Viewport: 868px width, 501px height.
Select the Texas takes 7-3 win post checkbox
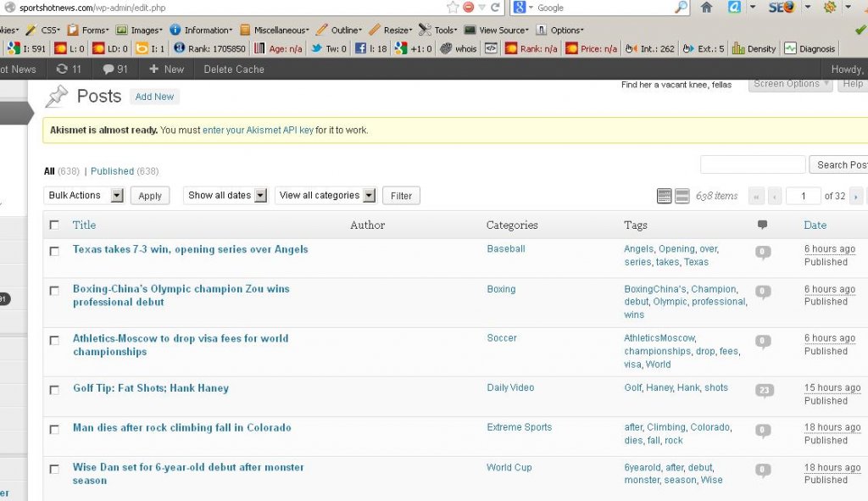[x=55, y=251]
